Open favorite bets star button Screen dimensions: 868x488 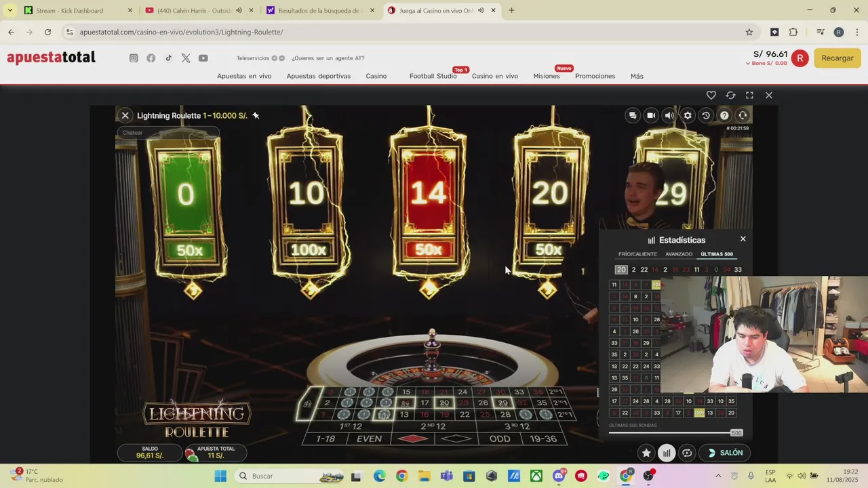click(646, 453)
